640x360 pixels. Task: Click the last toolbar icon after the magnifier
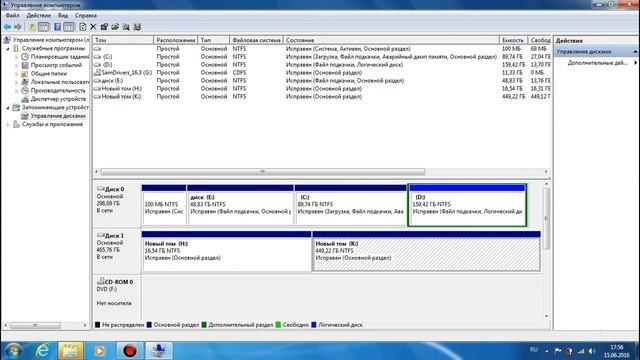click(x=137, y=27)
